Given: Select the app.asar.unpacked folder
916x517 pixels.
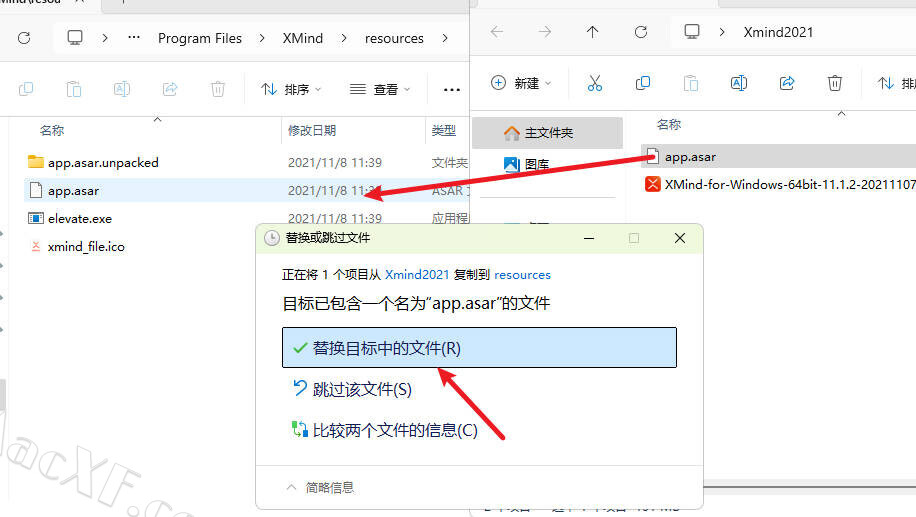Looking at the screenshot, I should coord(103,162).
